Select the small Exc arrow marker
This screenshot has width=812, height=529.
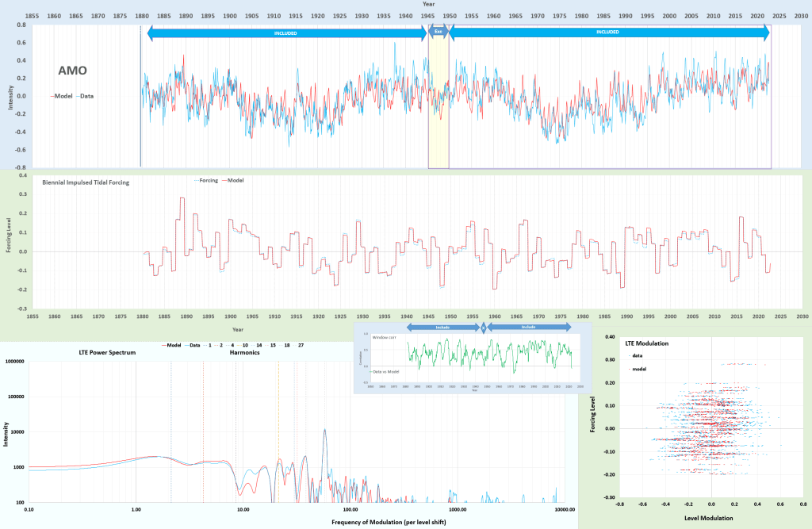438,33
